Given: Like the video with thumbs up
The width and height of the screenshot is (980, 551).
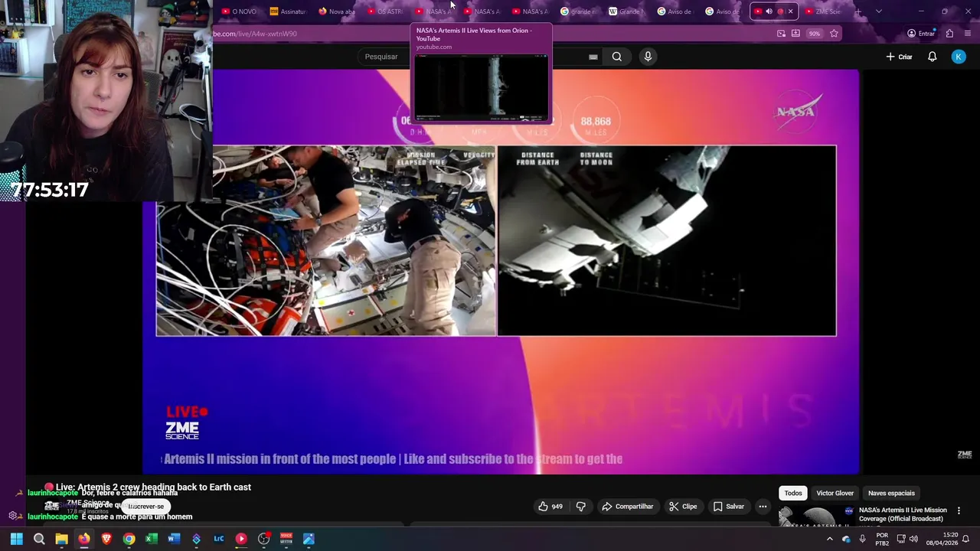Looking at the screenshot, I should point(550,506).
